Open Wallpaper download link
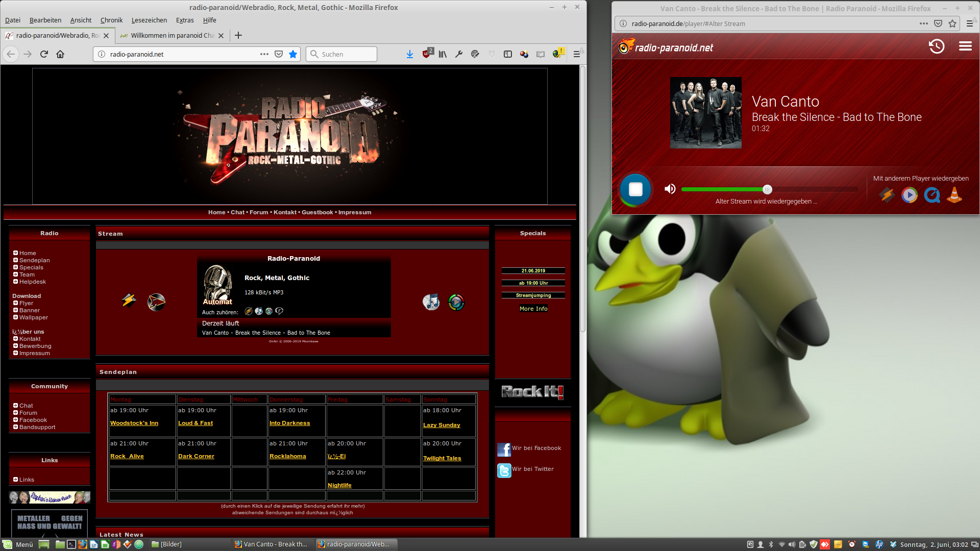 tap(33, 317)
